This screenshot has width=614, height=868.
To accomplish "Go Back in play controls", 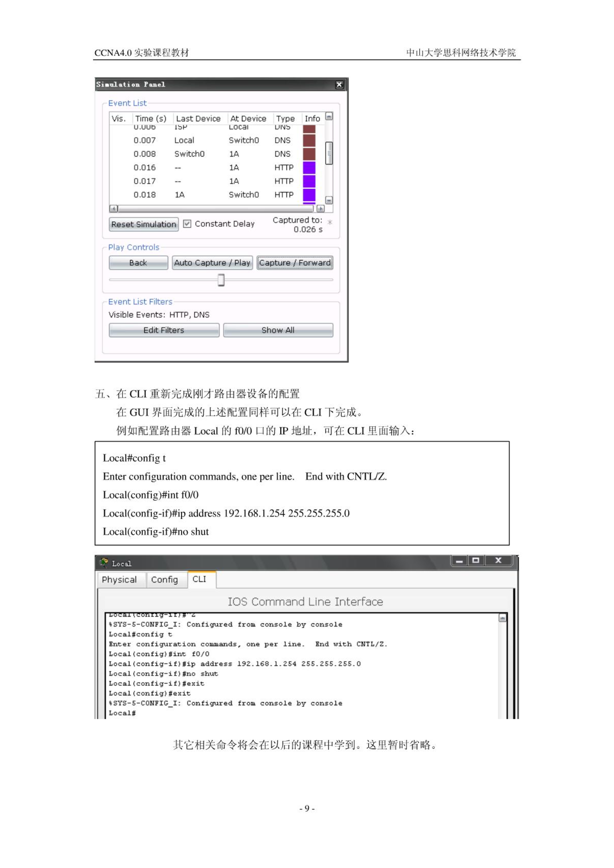I will [138, 263].
